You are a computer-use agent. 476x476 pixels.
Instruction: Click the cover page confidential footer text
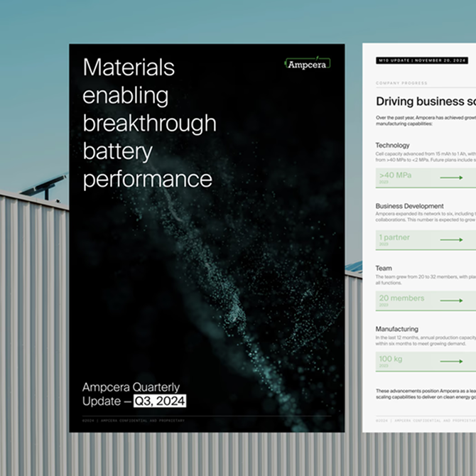[134, 421]
